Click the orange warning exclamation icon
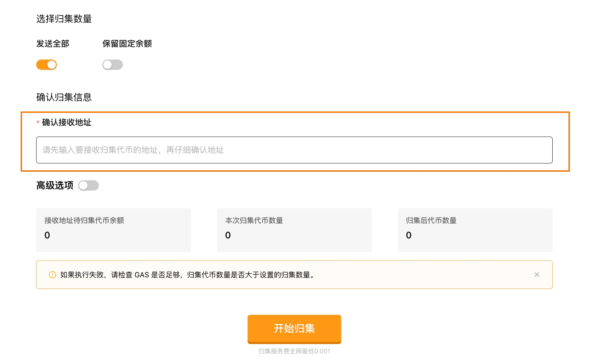The image size is (595, 364). click(x=52, y=275)
